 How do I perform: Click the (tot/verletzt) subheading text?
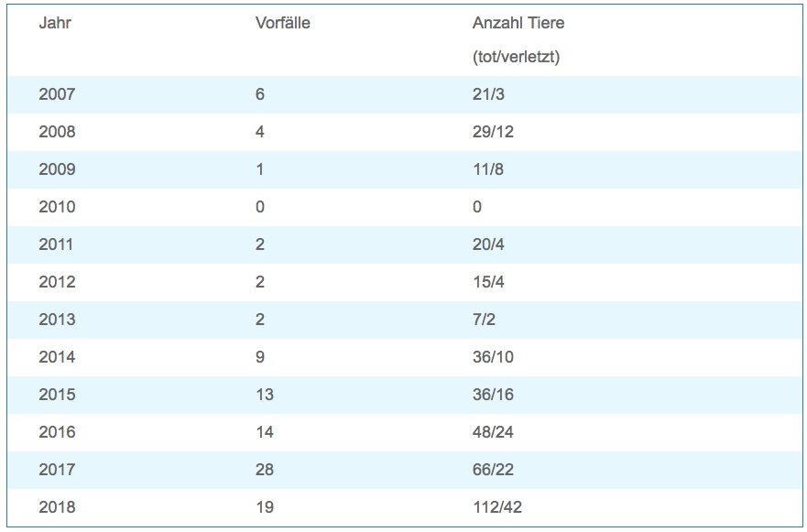pos(516,57)
